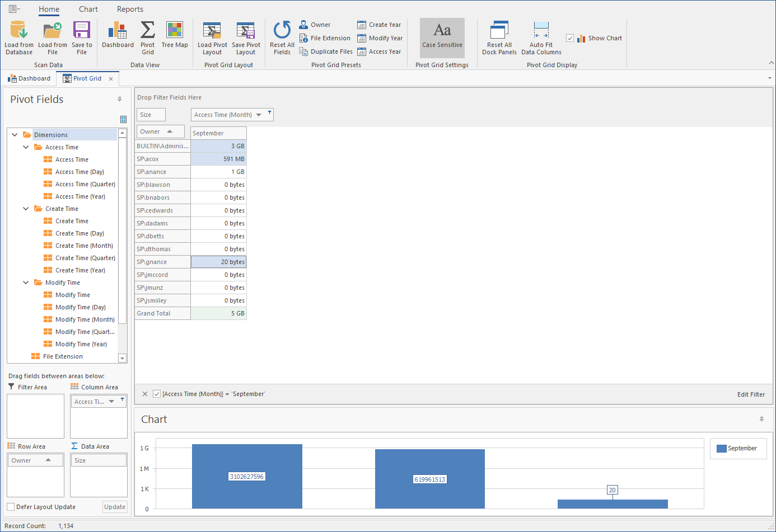Collapse the Dimensions tree node
This screenshot has width=776, height=532.
[15, 135]
